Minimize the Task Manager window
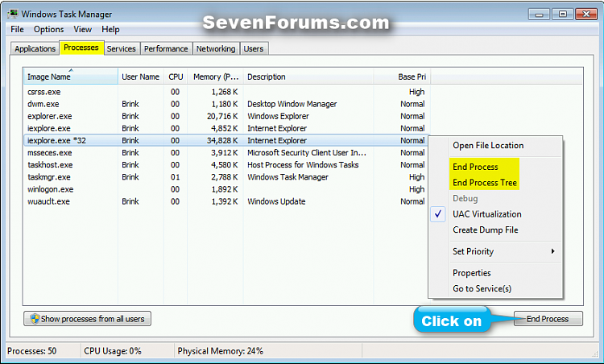Image resolution: width=604 pixels, height=364 pixels. pyautogui.click(x=539, y=14)
